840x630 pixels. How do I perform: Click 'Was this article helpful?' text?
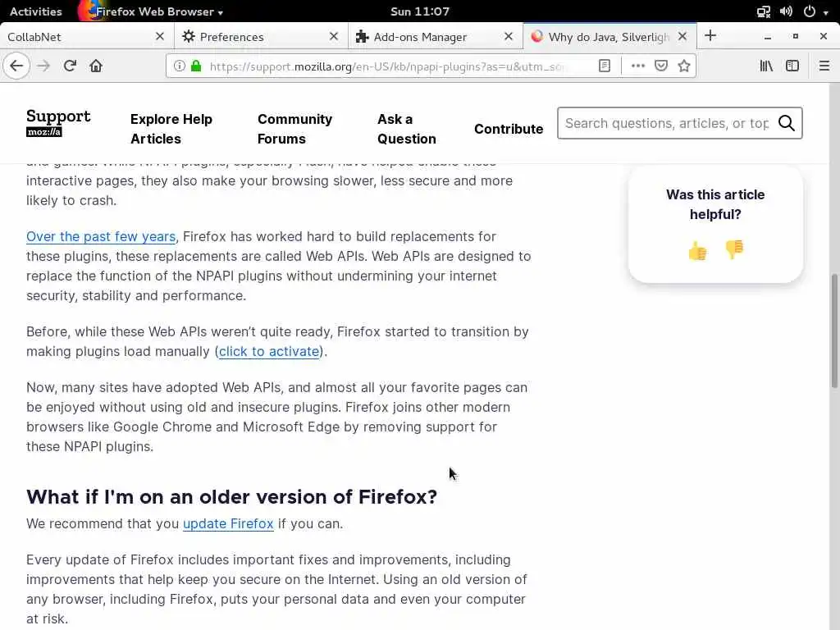click(715, 204)
